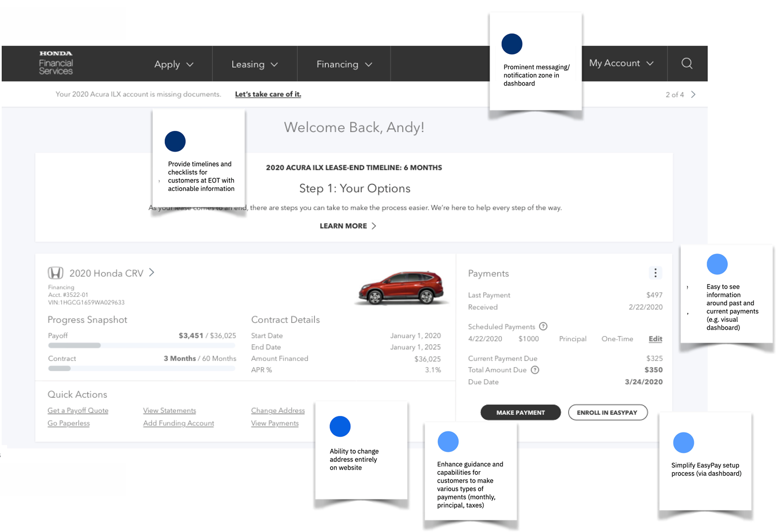This screenshot has height=532, width=781.
Task: Click the scheduled payment date 4/22/2020
Action: click(485, 339)
